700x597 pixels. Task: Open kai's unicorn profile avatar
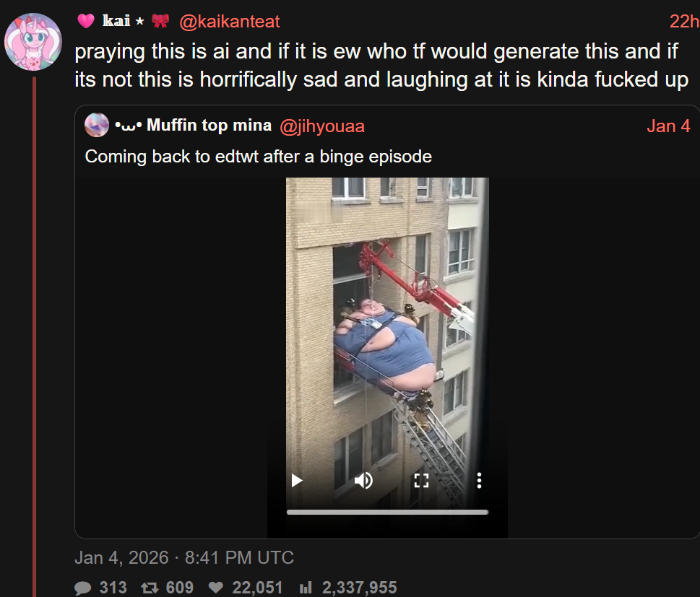click(x=33, y=41)
